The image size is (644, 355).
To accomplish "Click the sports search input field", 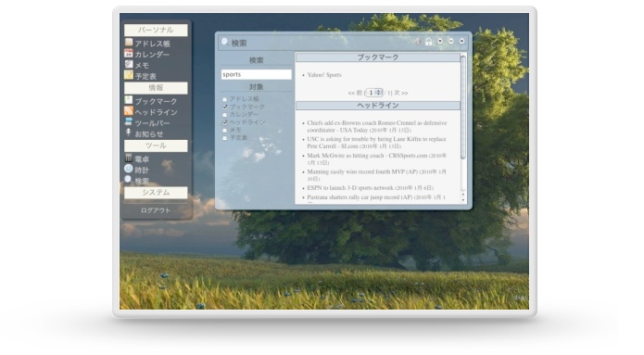I will tap(257, 74).
